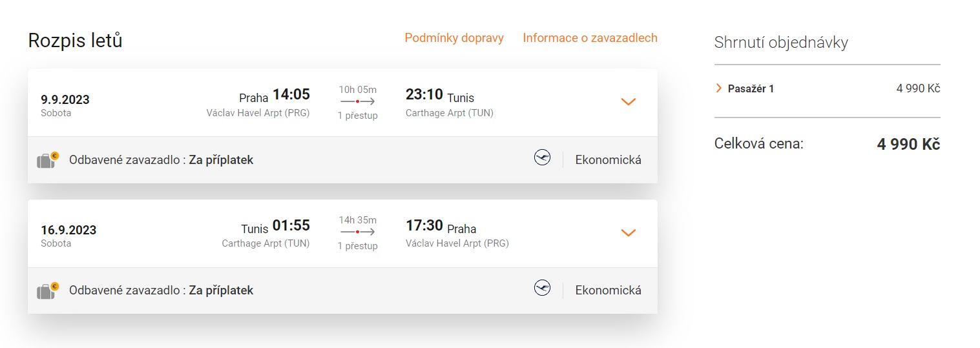Click the Lufthansa logo on the Praha–Tunis flight

click(x=542, y=158)
